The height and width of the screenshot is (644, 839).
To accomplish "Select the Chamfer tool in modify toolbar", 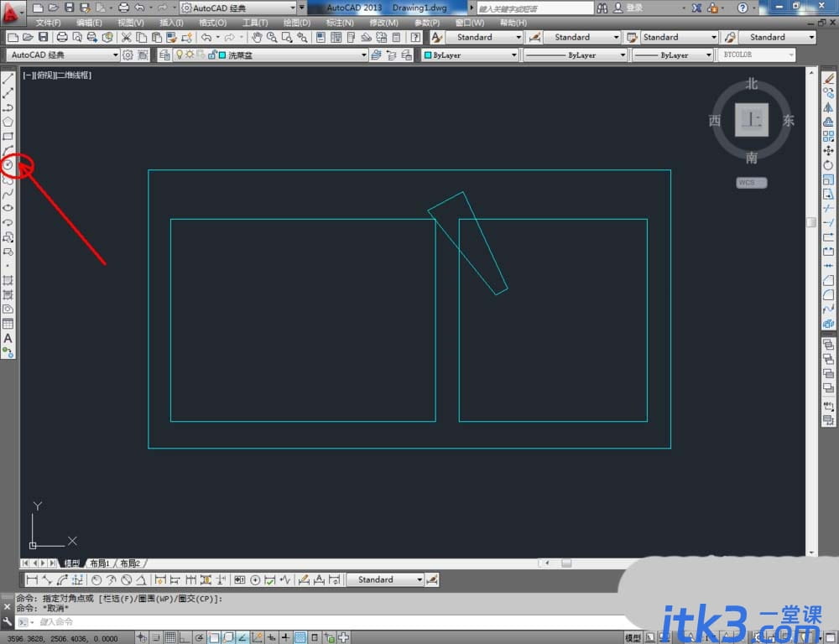I will [x=828, y=280].
